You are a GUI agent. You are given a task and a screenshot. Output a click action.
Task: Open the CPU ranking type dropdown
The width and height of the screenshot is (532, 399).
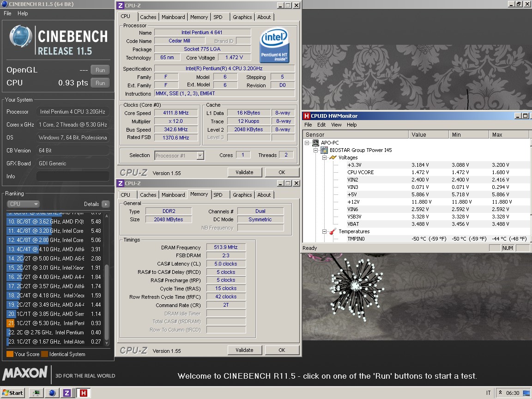23,204
